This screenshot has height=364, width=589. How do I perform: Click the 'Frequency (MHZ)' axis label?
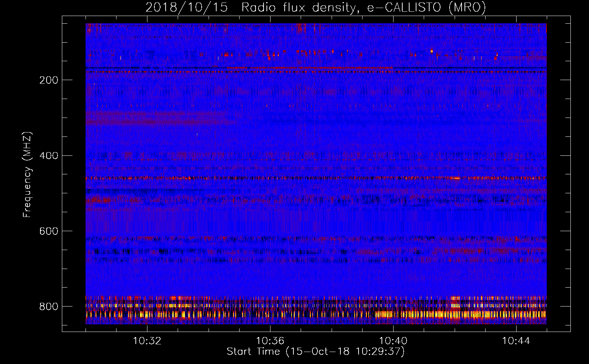click(x=27, y=174)
